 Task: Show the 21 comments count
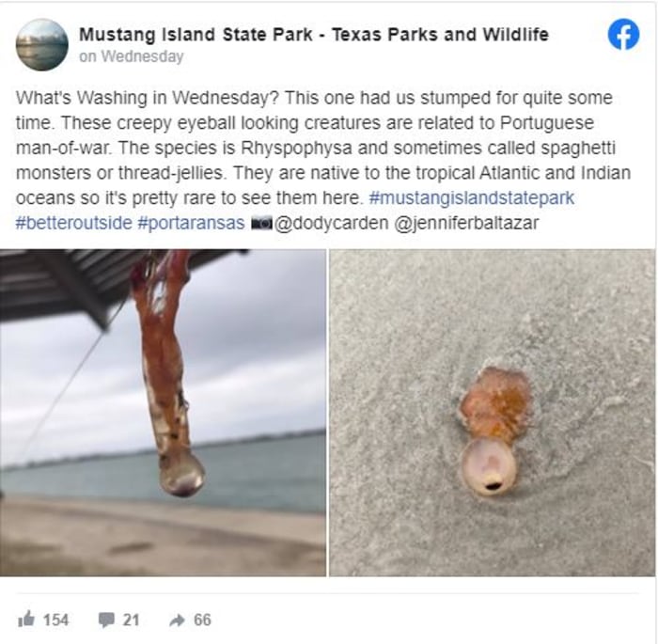pos(131,620)
